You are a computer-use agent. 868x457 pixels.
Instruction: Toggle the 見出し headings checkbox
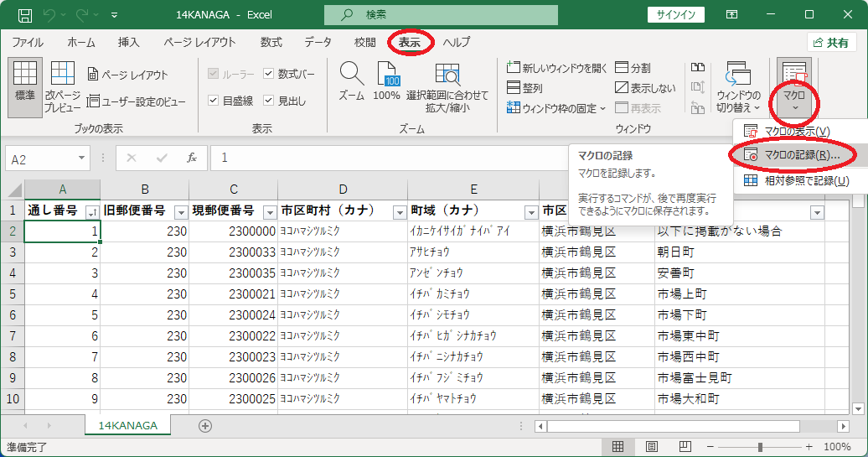point(268,101)
